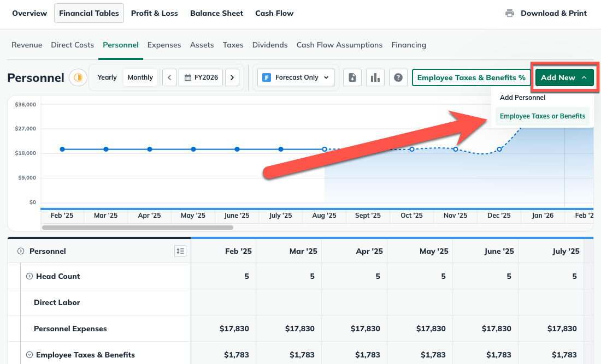601x364 pixels.
Task: Click the Employee Taxes & Benefits % button
Action: [471, 77]
